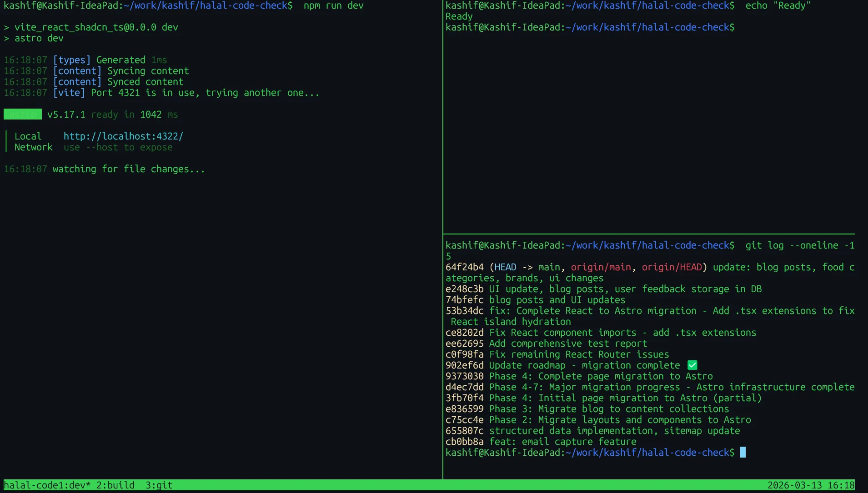
Task: Switch to the 3:git tmux window
Action: click(158, 485)
